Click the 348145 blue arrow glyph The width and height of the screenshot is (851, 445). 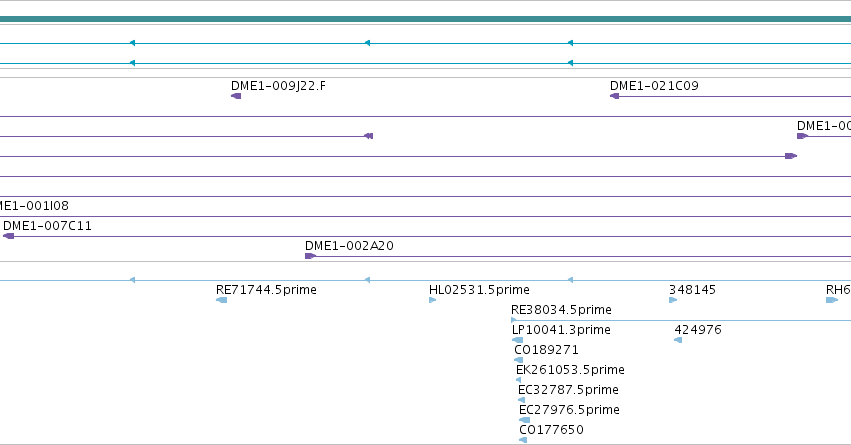tap(673, 300)
